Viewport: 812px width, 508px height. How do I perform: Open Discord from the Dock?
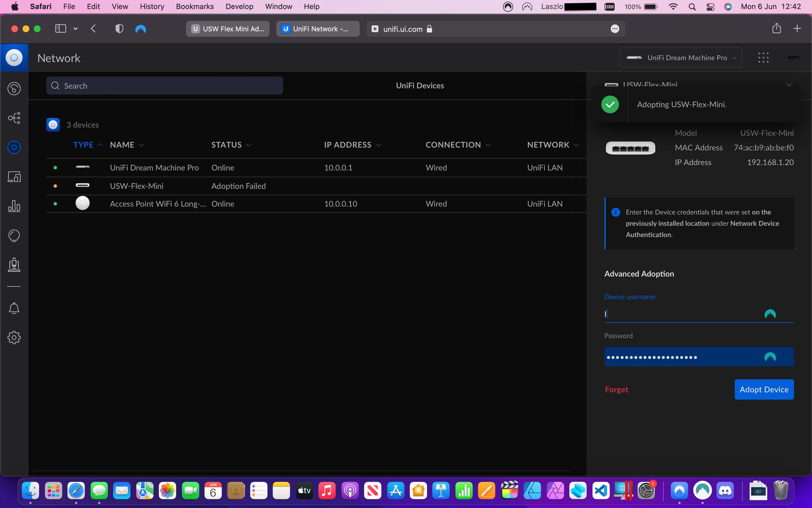pyautogui.click(x=725, y=491)
